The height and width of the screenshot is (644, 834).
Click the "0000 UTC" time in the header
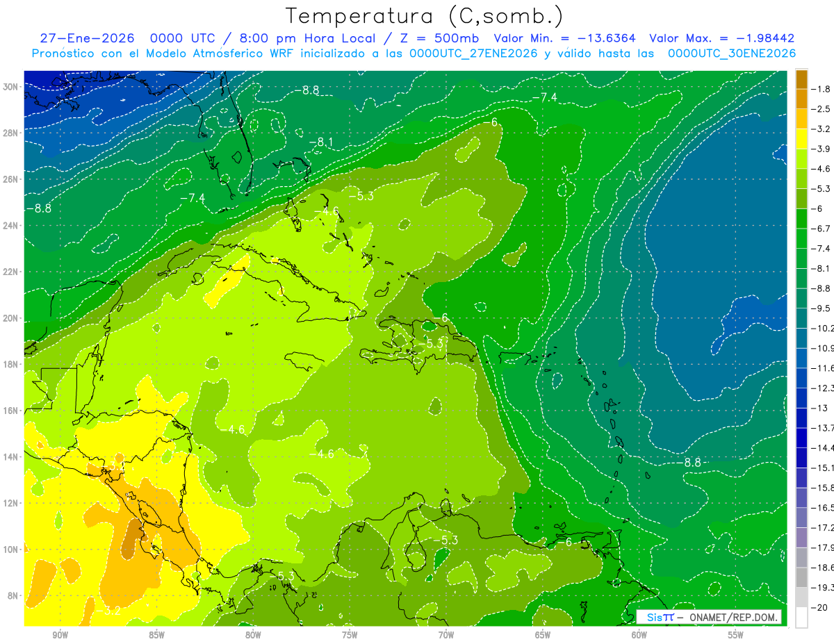click(x=183, y=39)
